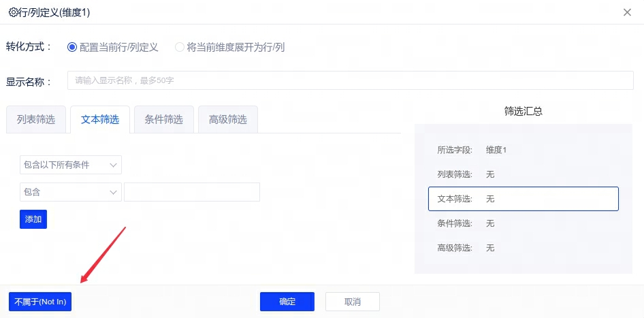Confirm with the 确定 button
This screenshot has height=318, width=644.
(x=287, y=302)
